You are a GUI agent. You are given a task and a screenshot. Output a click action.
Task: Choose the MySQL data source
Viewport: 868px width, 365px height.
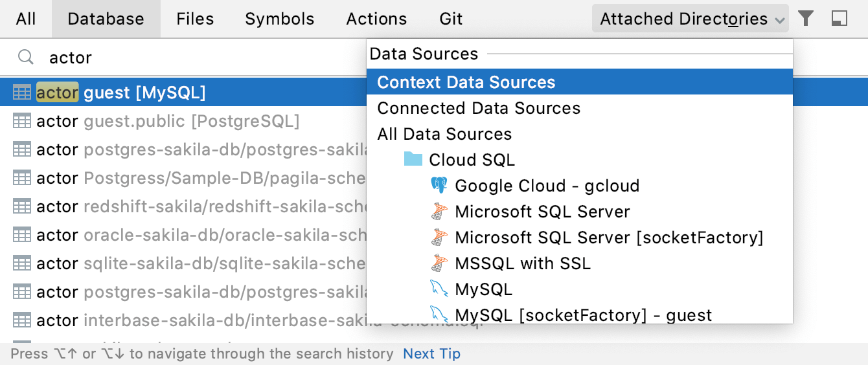pos(580,289)
